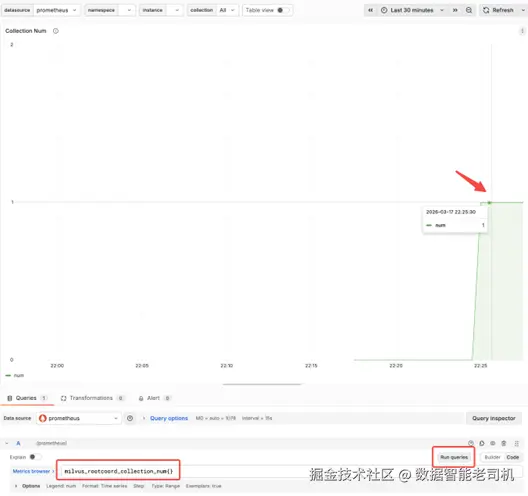Click the Type: Range option text

pyautogui.click(x=165, y=486)
